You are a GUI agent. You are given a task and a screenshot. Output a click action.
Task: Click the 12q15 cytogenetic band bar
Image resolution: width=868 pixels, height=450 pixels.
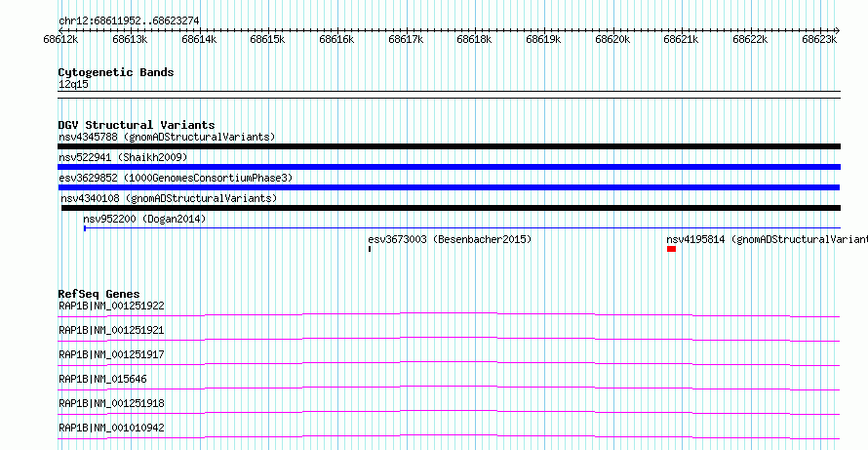[449, 95]
